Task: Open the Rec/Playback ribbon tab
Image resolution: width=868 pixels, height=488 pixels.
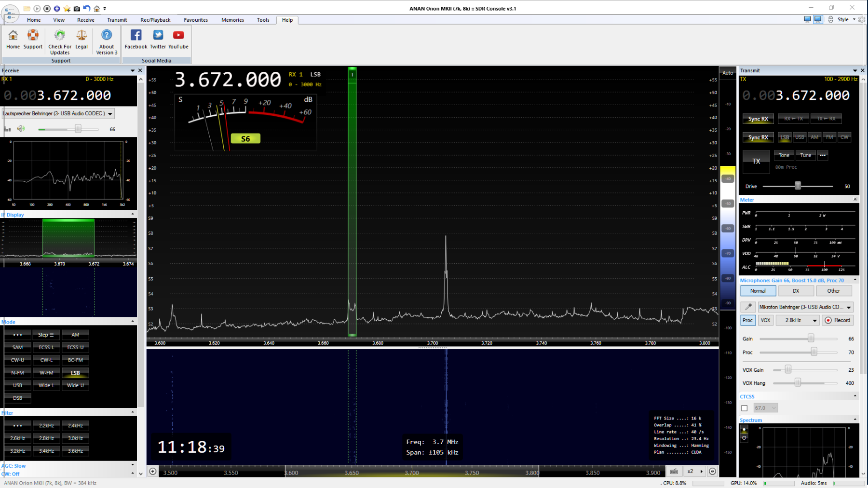Action: tap(155, 20)
